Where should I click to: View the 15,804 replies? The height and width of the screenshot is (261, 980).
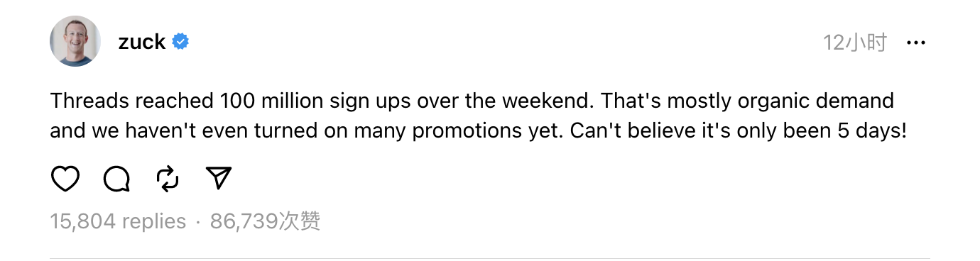pyautogui.click(x=118, y=222)
